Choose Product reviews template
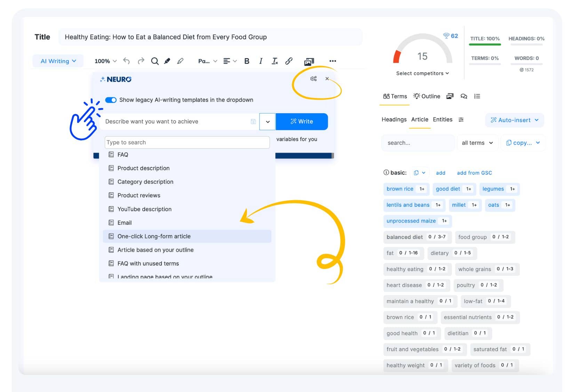This screenshot has width=574, height=392. pos(187,195)
